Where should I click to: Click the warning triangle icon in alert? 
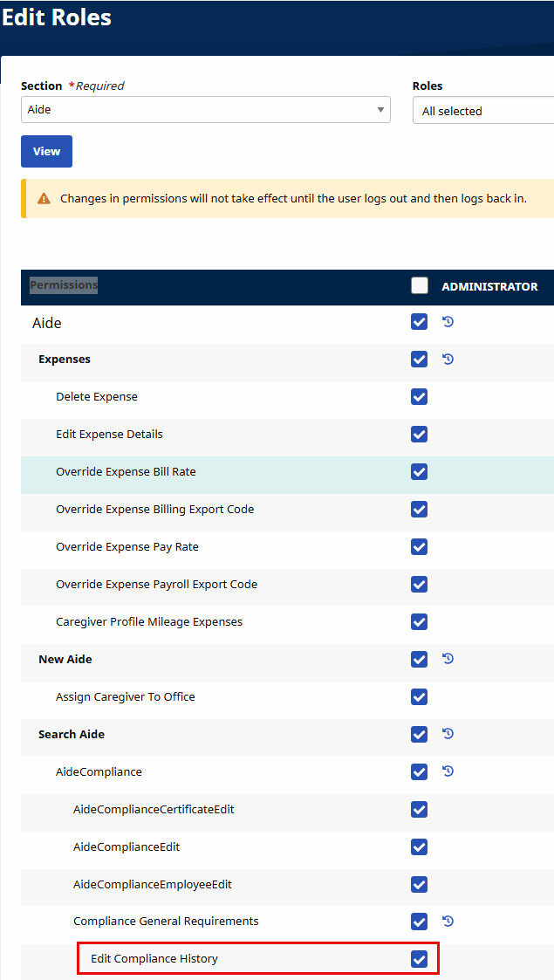44,199
